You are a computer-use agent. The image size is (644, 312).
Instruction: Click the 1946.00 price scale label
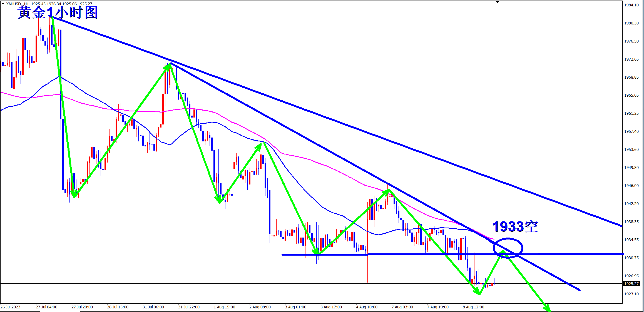[x=631, y=186]
